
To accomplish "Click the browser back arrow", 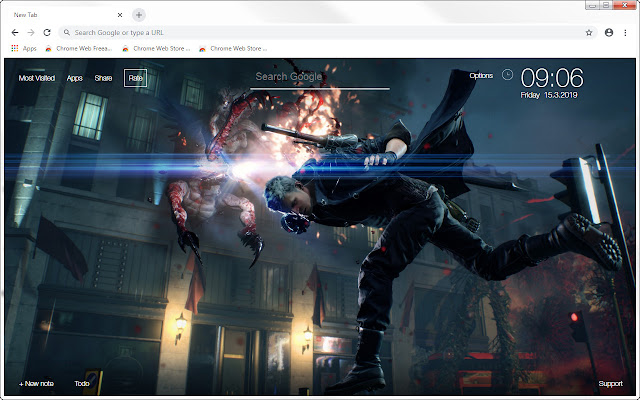I will [x=15, y=32].
